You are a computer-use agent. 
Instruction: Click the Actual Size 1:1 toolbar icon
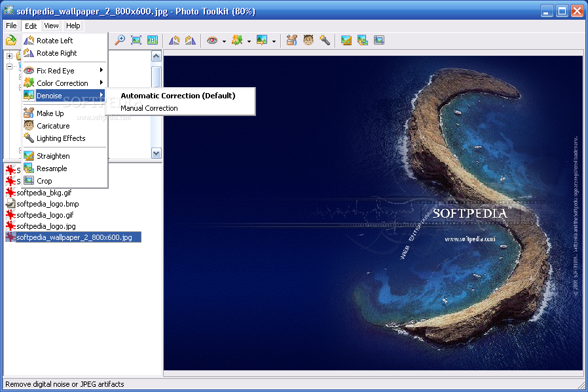click(153, 40)
